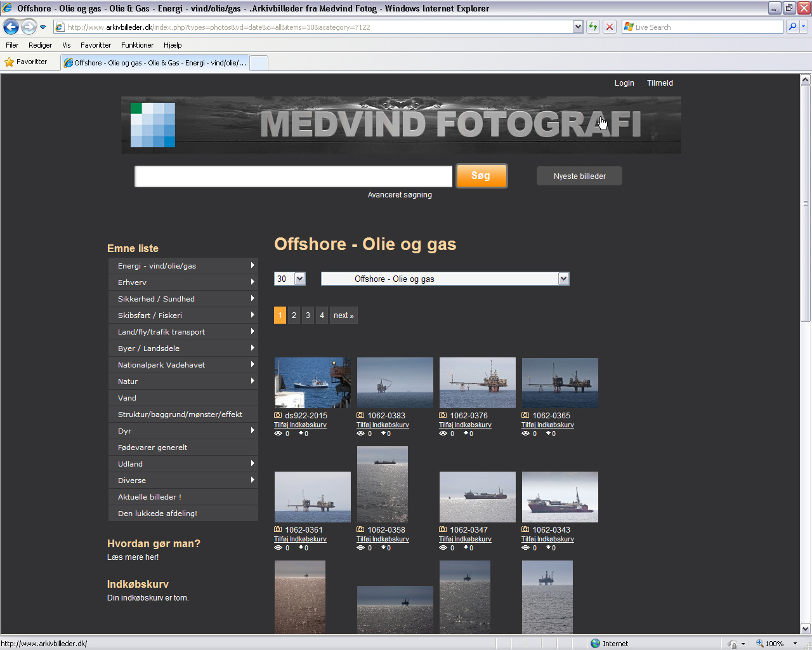This screenshot has height=650, width=812.
Task: Open the Offshore - Olie og gas category dropdown
Action: tap(563, 279)
